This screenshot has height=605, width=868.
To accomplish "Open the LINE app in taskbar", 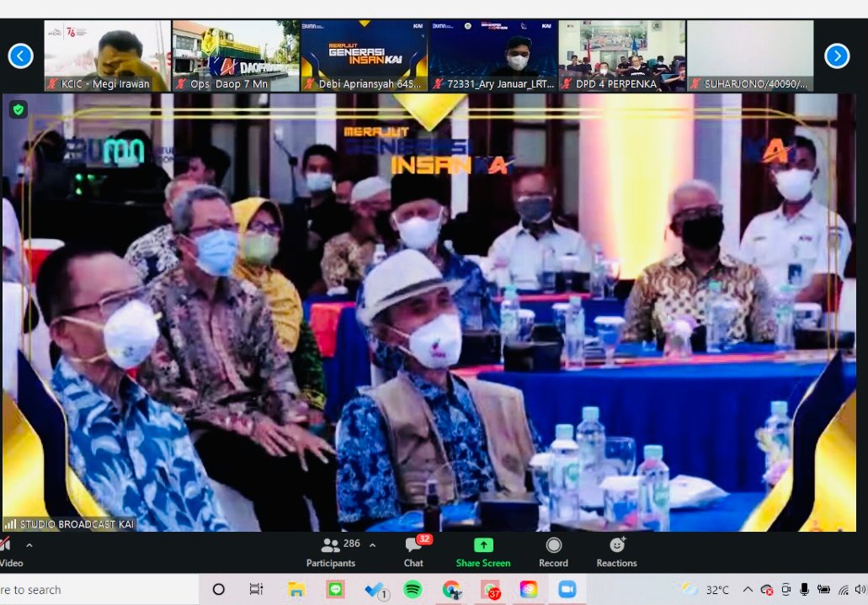I will 335,589.
